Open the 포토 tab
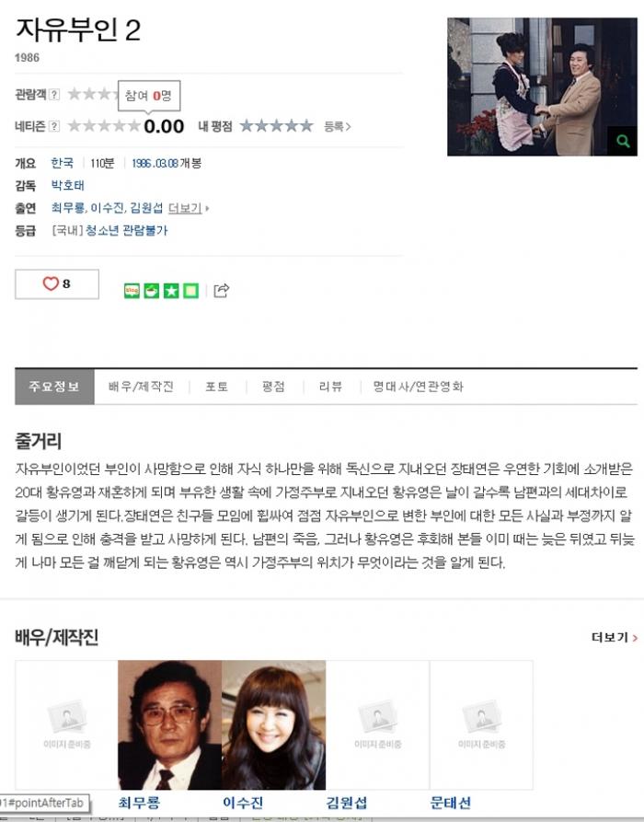The height and width of the screenshot is (822, 644). 216,387
